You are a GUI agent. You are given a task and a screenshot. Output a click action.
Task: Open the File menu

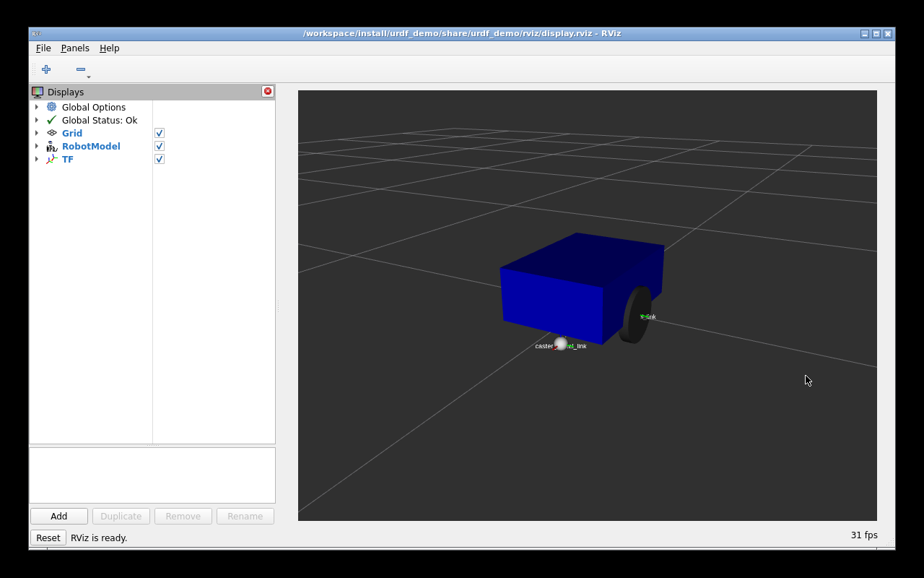click(x=43, y=48)
